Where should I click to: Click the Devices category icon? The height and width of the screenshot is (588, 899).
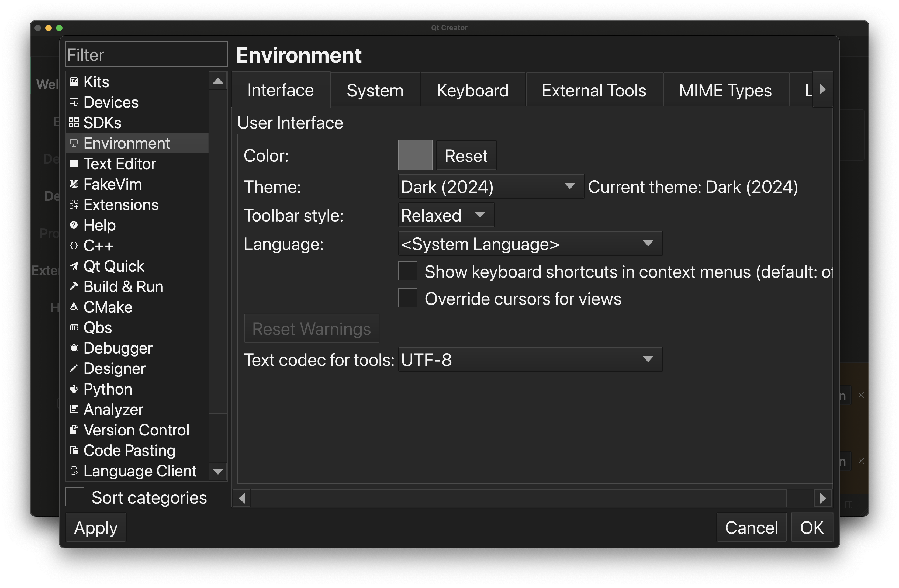pos(74,102)
